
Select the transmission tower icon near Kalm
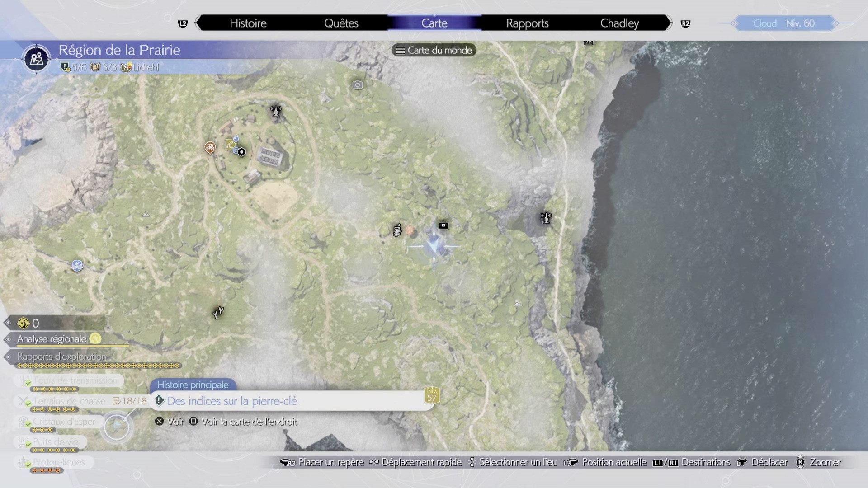coord(275,112)
